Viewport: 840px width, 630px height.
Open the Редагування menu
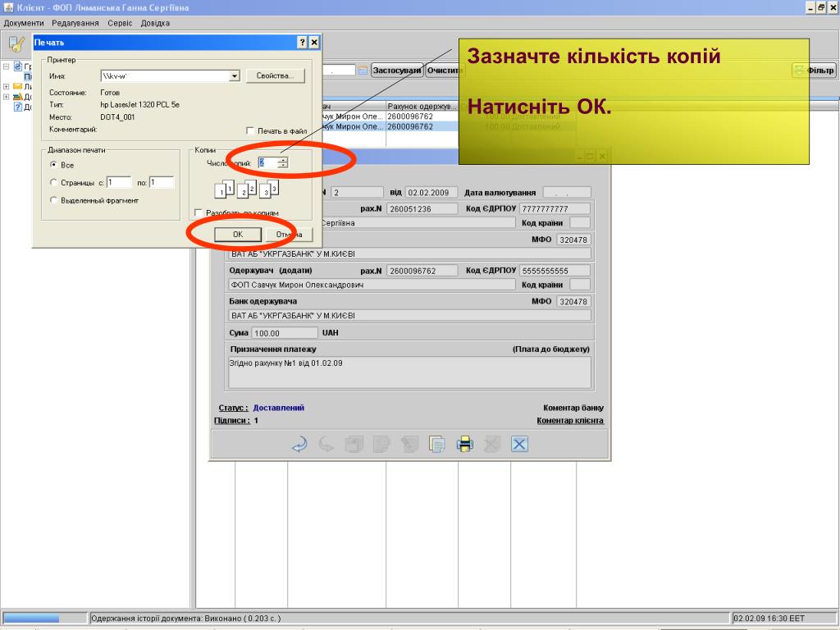coord(75,23)
